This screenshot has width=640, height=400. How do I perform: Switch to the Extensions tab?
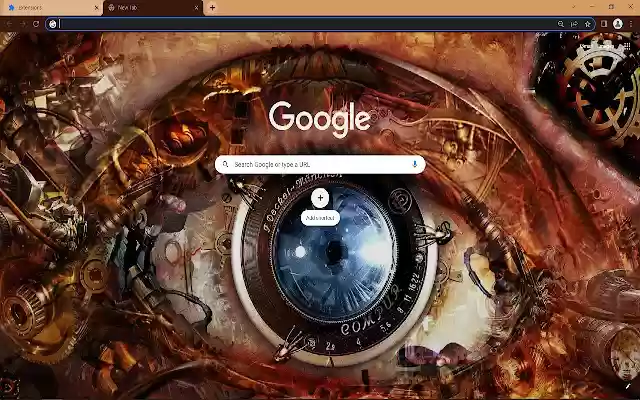point(51,7)
